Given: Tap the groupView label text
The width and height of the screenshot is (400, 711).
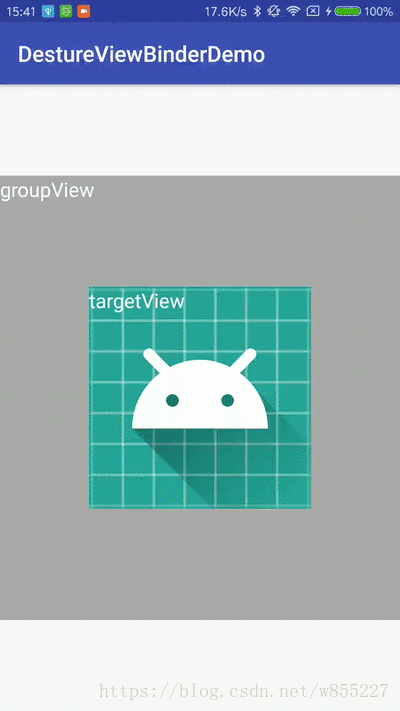Looking at the screenshot, I should (x=47, y=191).
